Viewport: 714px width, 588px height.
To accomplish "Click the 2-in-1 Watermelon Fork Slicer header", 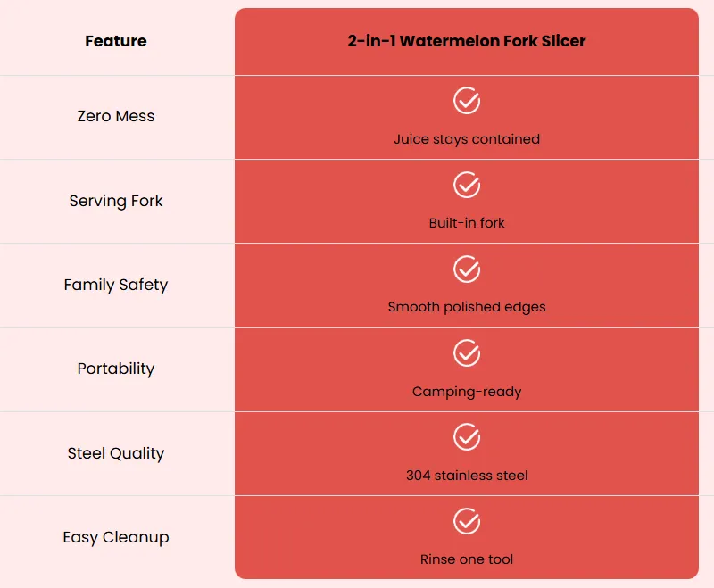I will click(467, 41).
